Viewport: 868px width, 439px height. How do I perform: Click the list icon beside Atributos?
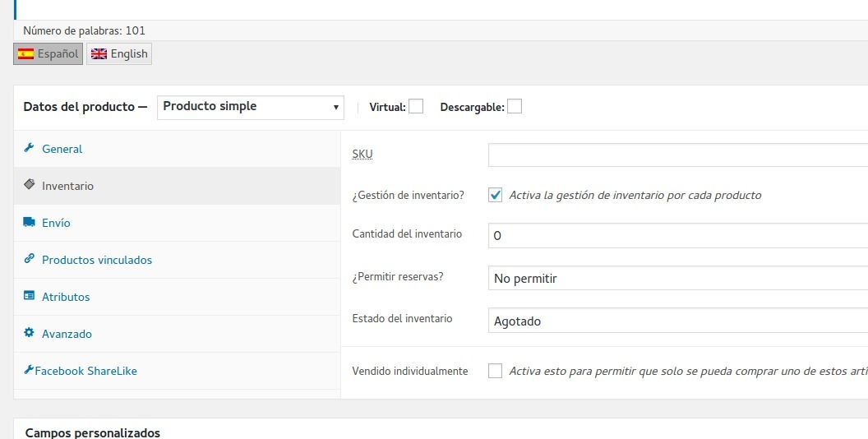pyautogui.click(x=29, y=296)
